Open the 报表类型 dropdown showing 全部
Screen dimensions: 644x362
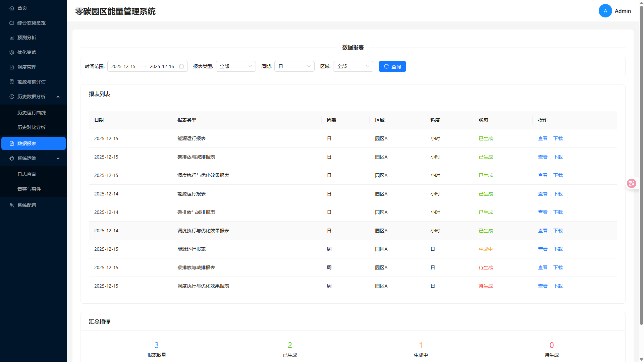coord(235,66)
